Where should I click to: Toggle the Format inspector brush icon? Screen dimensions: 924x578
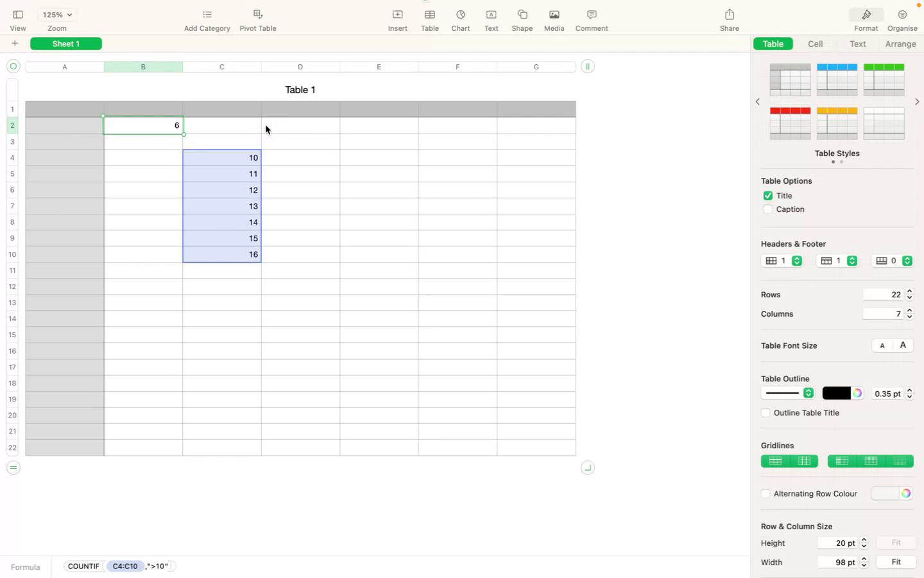tap(866, 15)
